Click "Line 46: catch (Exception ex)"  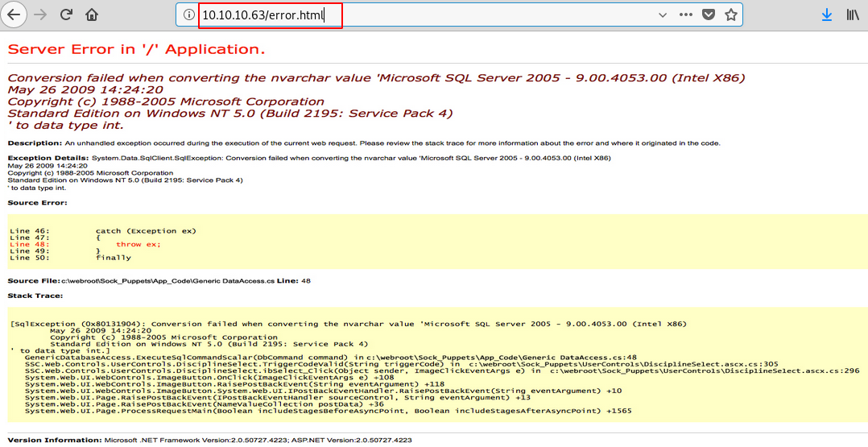tap(103, 231)
